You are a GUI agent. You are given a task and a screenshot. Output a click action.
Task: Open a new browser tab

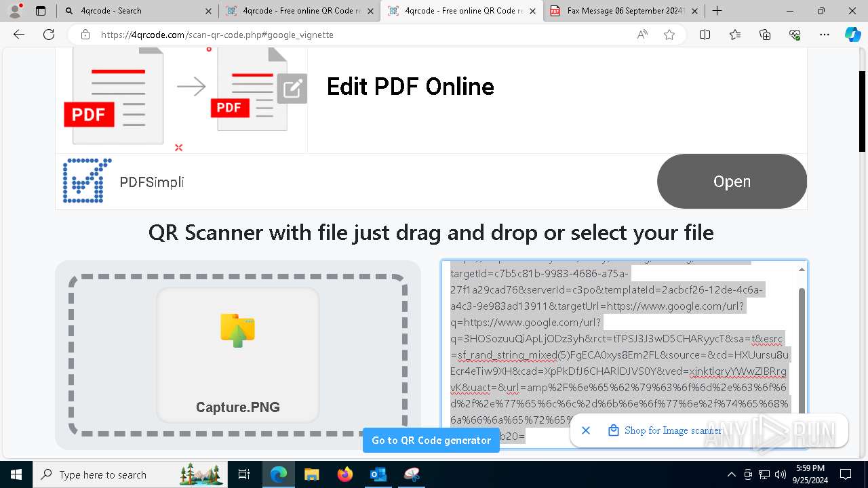coord(717,11)
